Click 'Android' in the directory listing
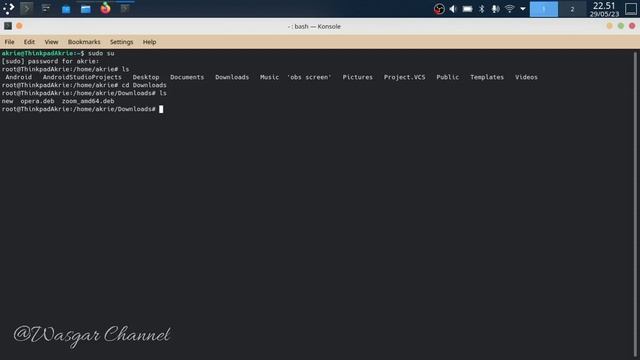This screenshot has width=640, height=360. (18, 77)
